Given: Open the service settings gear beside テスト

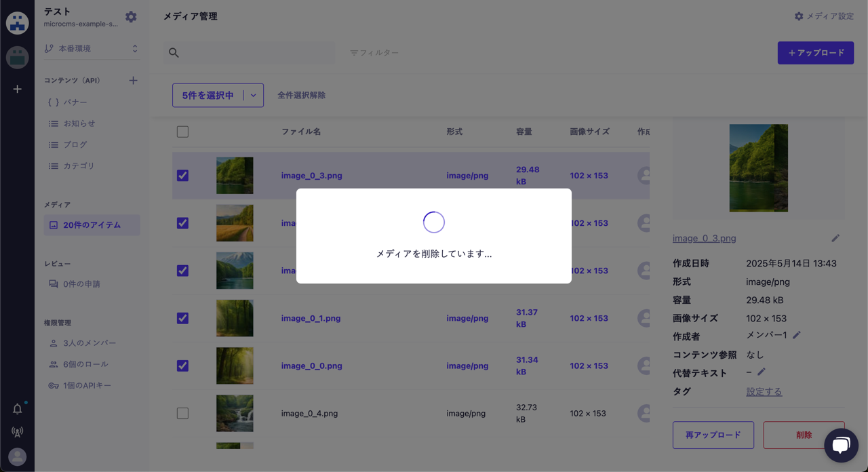Looking at the screenshot, I should [x=131, y=16].
